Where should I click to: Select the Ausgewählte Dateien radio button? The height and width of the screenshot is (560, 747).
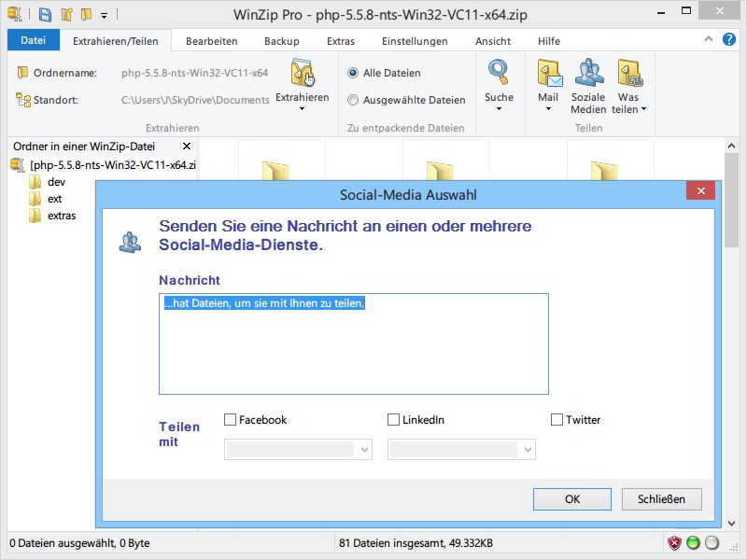[353, 100]
